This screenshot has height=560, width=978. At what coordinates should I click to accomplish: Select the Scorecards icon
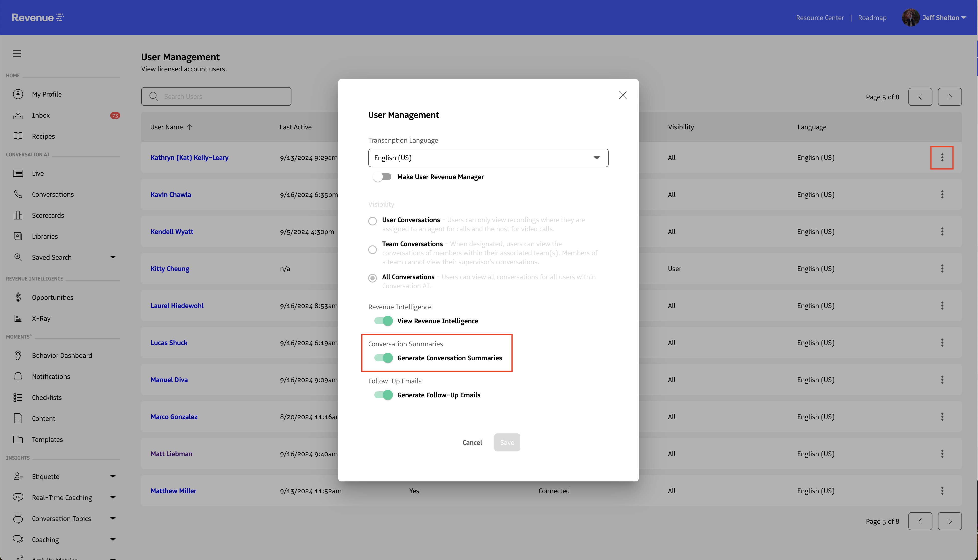point(18,215)
